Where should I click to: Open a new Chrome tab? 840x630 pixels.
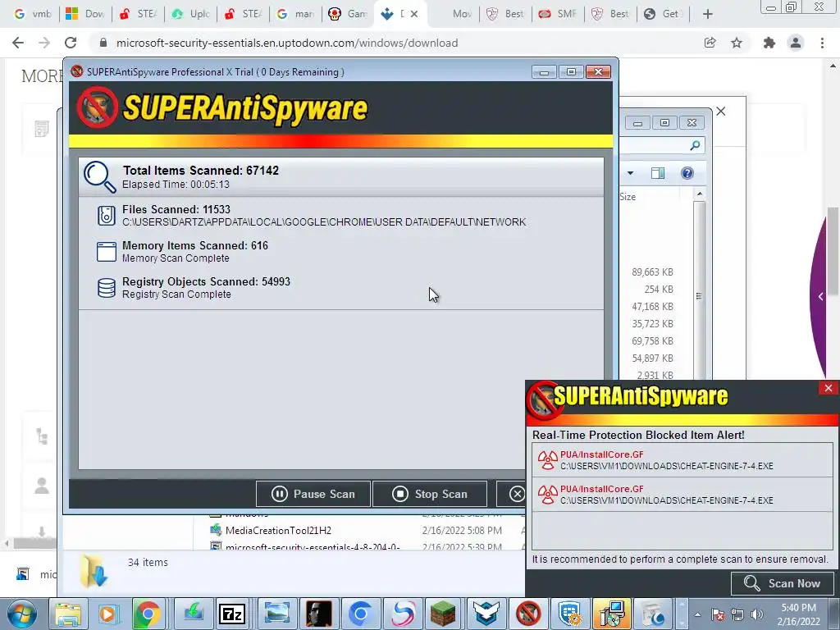click(708, 14)
